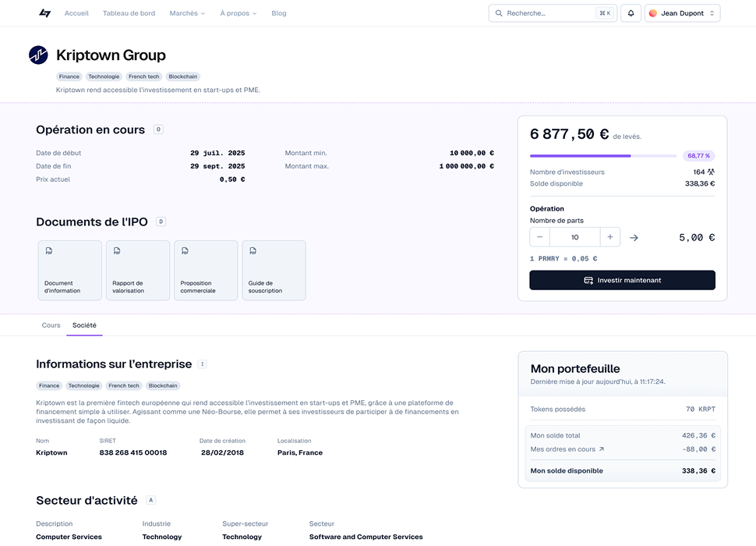Viewport: 756px width, 546px height.
Task: Open the Jean Dupont account menu
Action: coord(682,13)
